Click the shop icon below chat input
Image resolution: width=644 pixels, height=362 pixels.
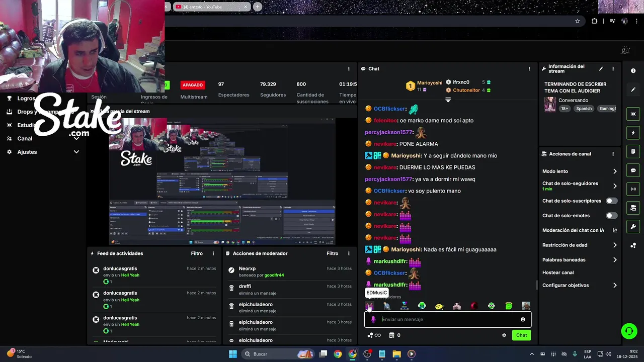click(x=391, y=335)
